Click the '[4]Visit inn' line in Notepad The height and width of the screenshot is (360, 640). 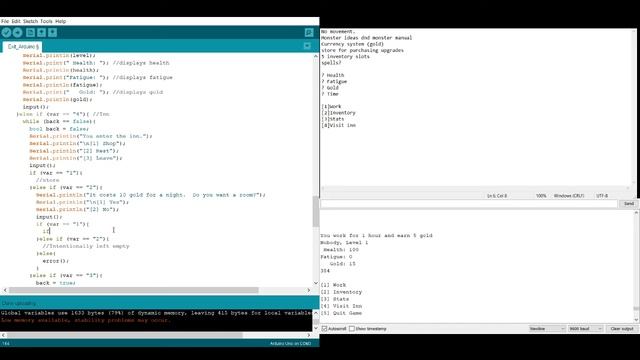338,125
